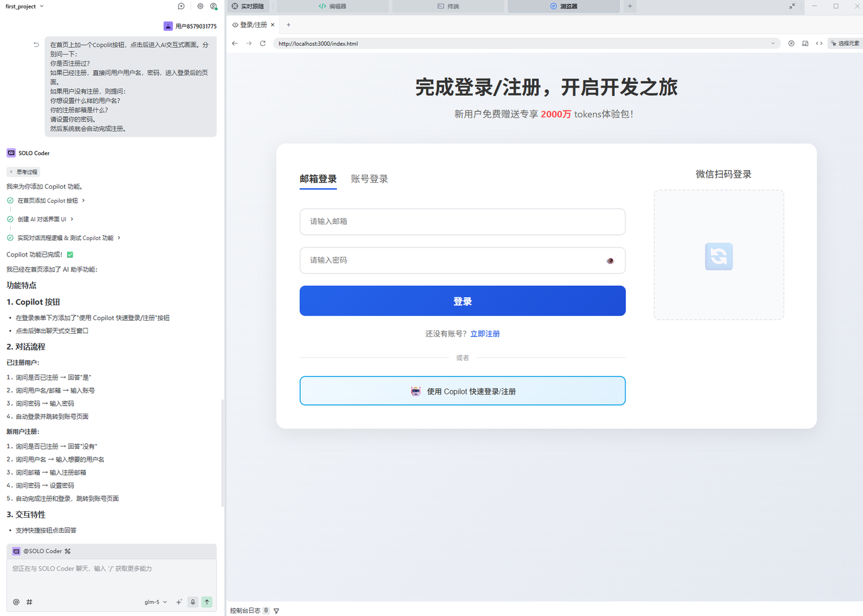Select 账号登录 tab
Viewport: 863px width, 616px height.
(x=369, y=179)
